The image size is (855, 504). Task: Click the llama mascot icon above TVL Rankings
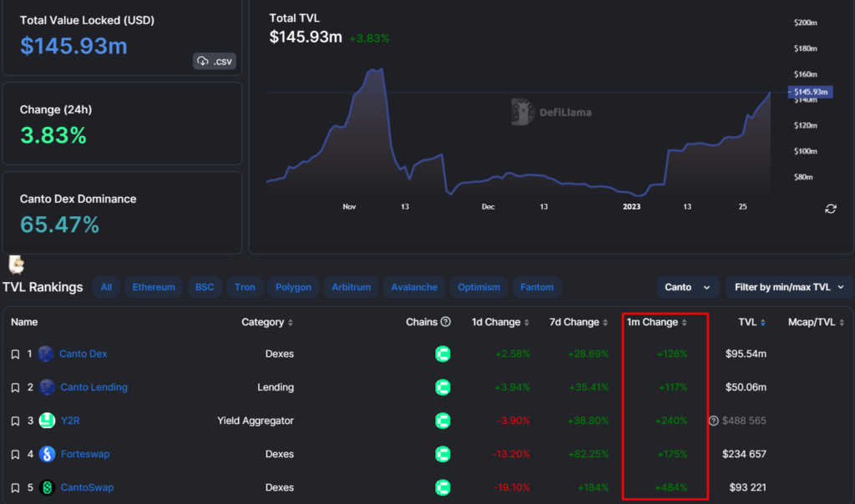click(x=16, y=265)
